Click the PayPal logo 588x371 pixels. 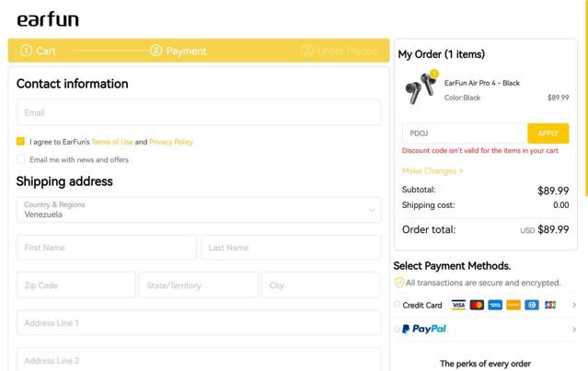tap(424, 329)
